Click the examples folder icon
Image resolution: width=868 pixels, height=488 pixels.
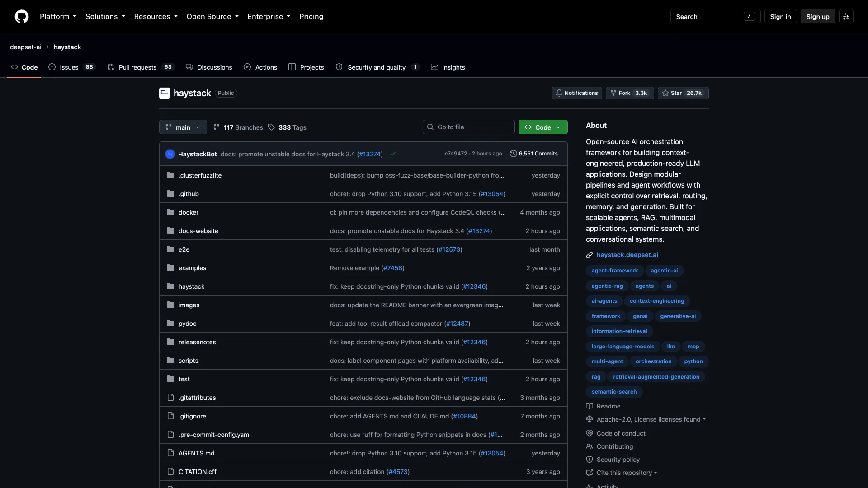170,267
